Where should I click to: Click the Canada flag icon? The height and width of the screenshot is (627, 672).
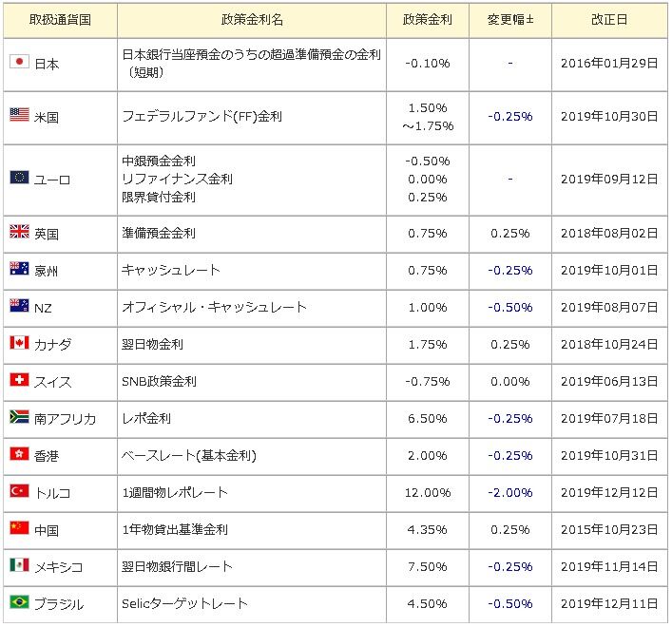coord(19,343)
